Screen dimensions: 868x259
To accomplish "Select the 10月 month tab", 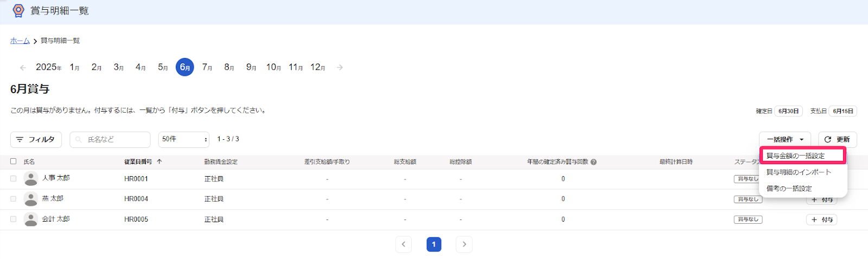I will click(x=273, y=67).
